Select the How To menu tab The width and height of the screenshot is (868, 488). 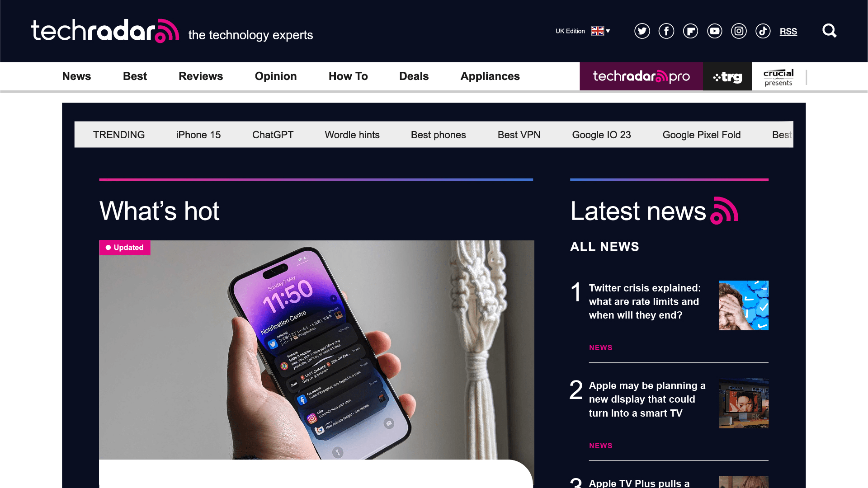pos(348,76)
